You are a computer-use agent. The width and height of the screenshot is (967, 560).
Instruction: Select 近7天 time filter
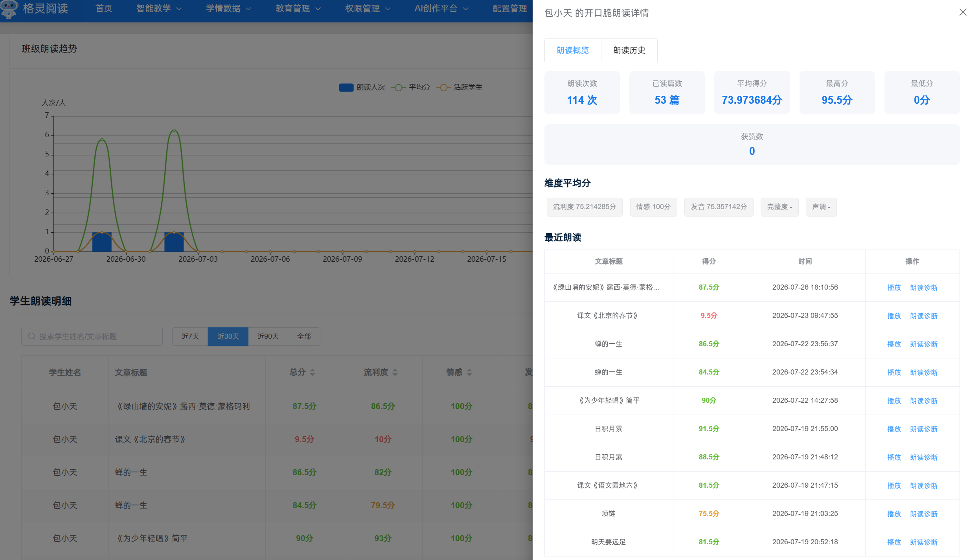pos(190,336)
